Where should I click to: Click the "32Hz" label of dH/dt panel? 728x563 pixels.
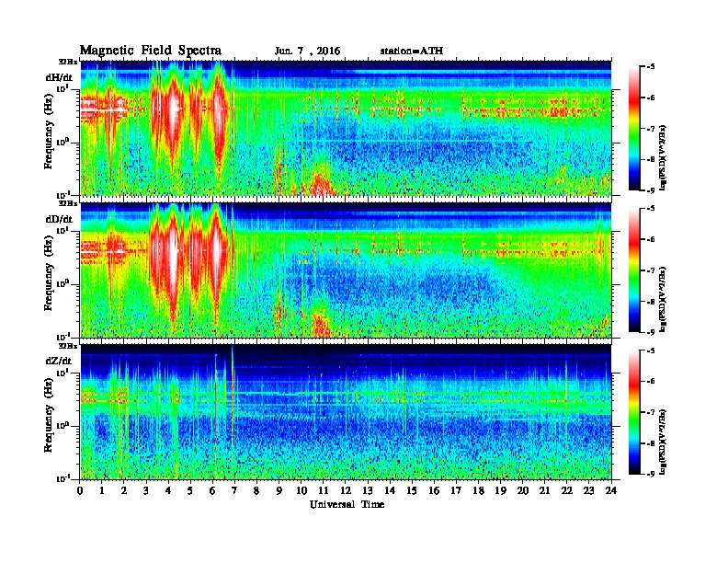click(x=68, y=62)
